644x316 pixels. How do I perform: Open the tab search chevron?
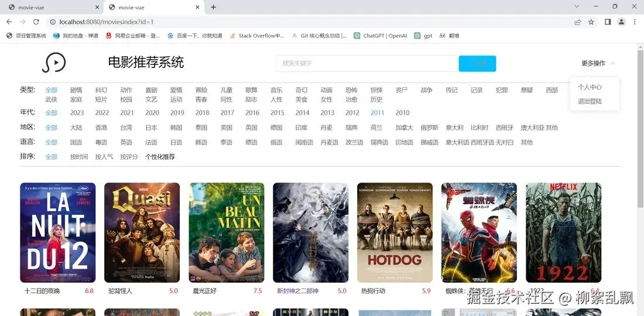click(577, 6)
